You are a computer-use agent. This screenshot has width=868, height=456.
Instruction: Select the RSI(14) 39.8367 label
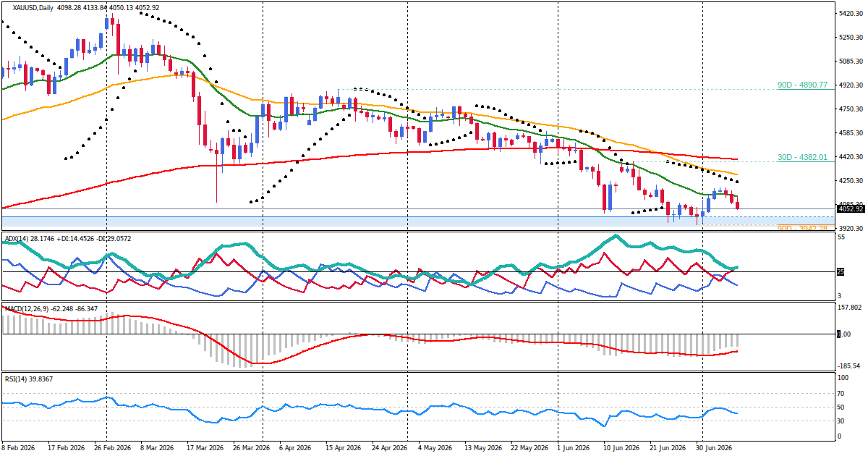[28, 379]
